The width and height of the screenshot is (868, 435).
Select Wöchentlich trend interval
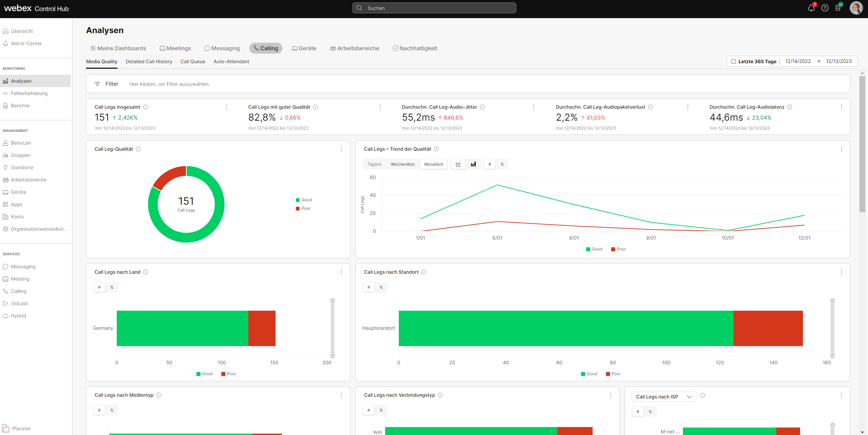click(x=403, y=164)
